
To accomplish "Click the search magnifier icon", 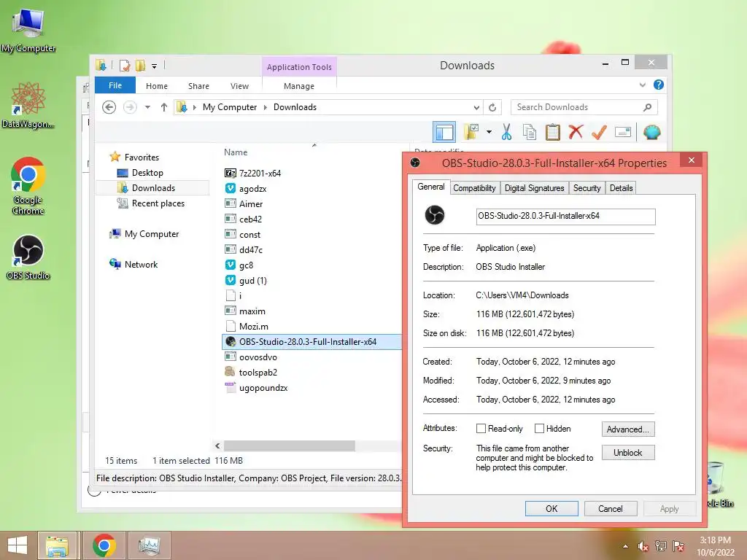I will point(647,107).
